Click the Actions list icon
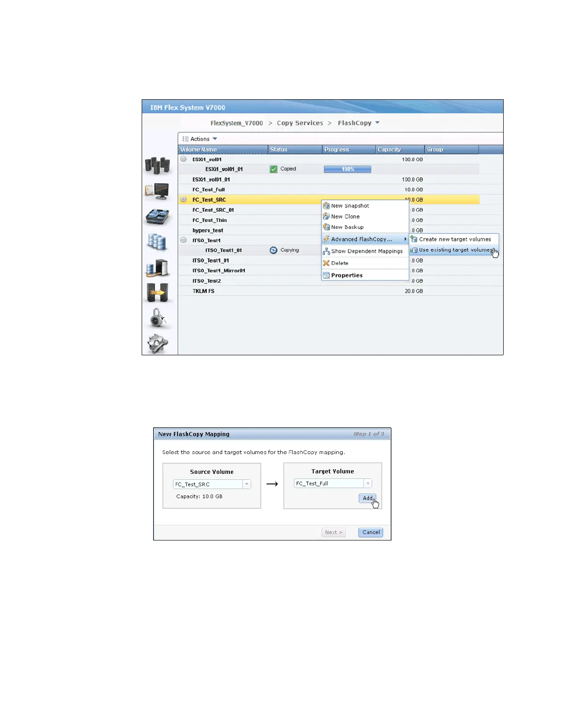 tap(185, 139)
